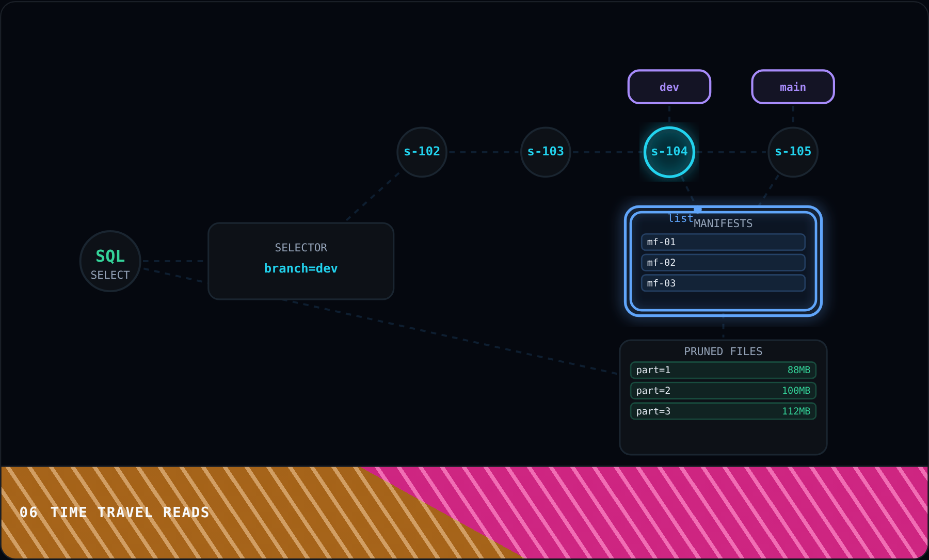
Task: Open the SELECTOR branch=dev box
Action: [x=301, y=261]
